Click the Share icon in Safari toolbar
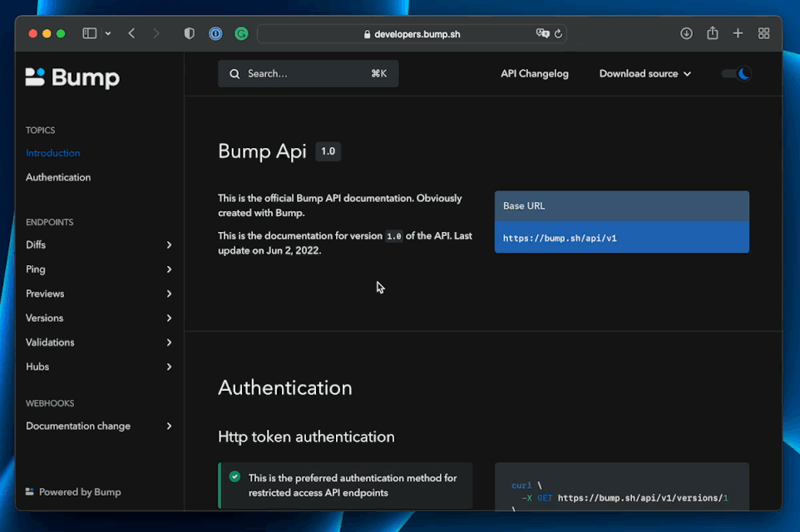 pyautogui.click(x=712, y=33)
